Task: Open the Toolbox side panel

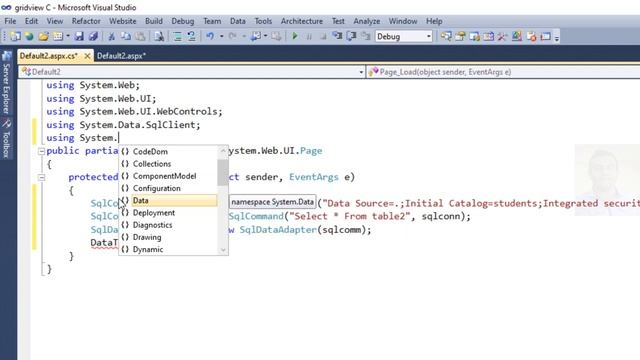Action: pos(7,139)
